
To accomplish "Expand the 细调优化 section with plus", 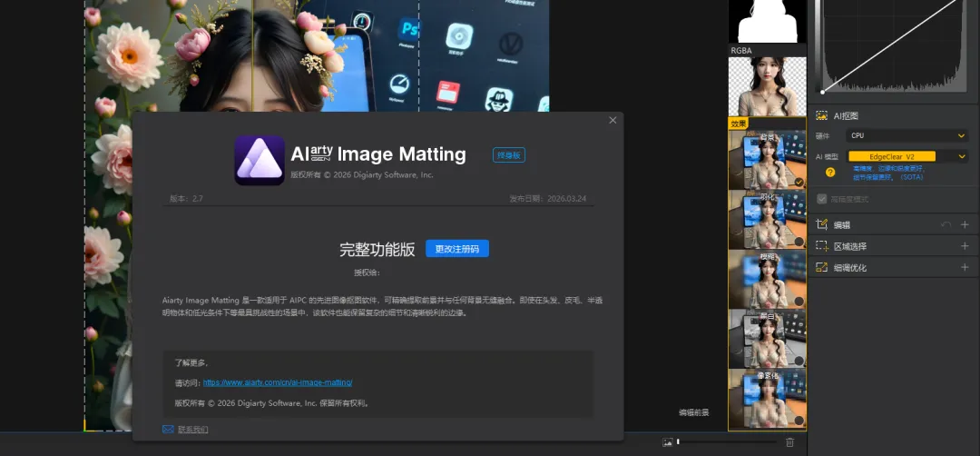I will tap(965, 267).
